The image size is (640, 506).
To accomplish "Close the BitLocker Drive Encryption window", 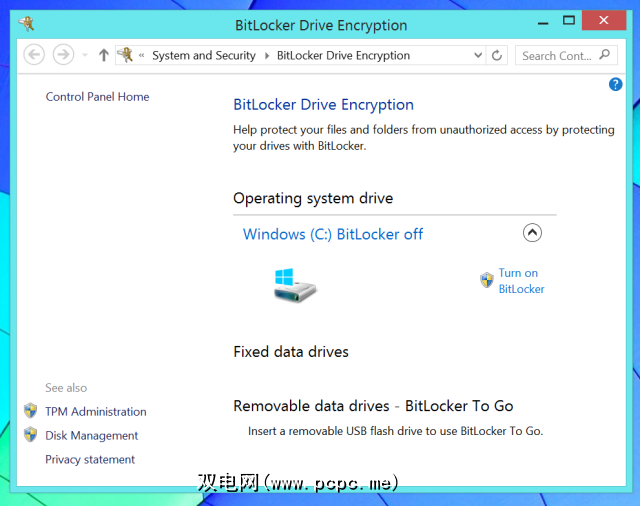I will [x=604, y=20].
